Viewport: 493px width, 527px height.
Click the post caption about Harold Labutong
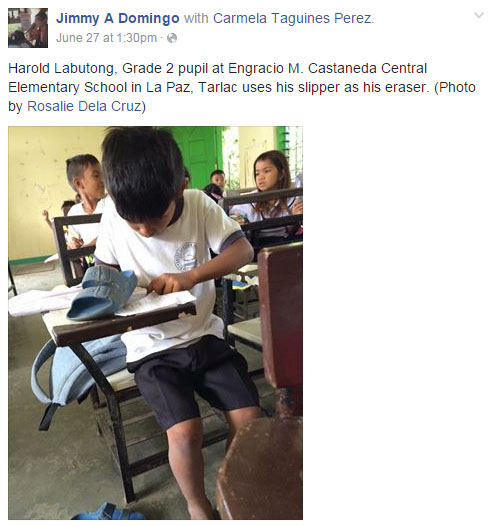pos(242,87)
